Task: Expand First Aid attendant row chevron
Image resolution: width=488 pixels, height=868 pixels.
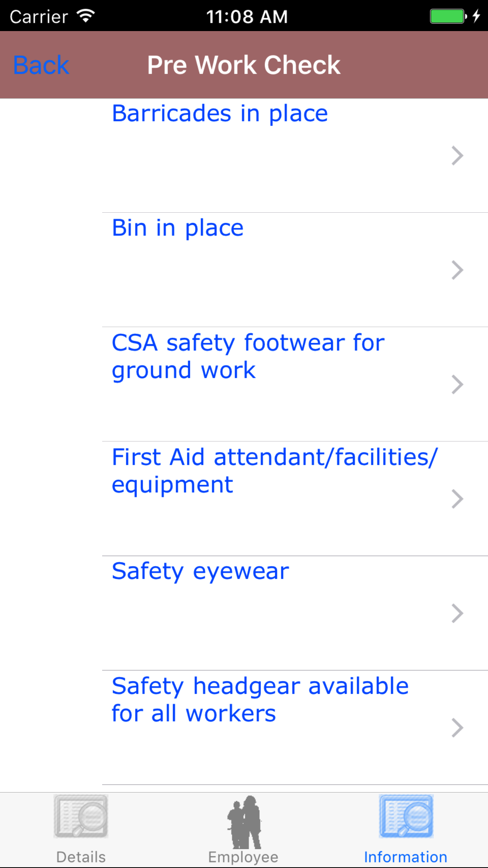Action: 457,499
